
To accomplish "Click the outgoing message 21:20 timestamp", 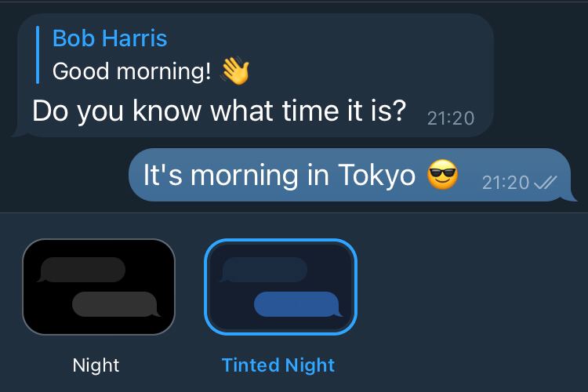I will point(506,183).
